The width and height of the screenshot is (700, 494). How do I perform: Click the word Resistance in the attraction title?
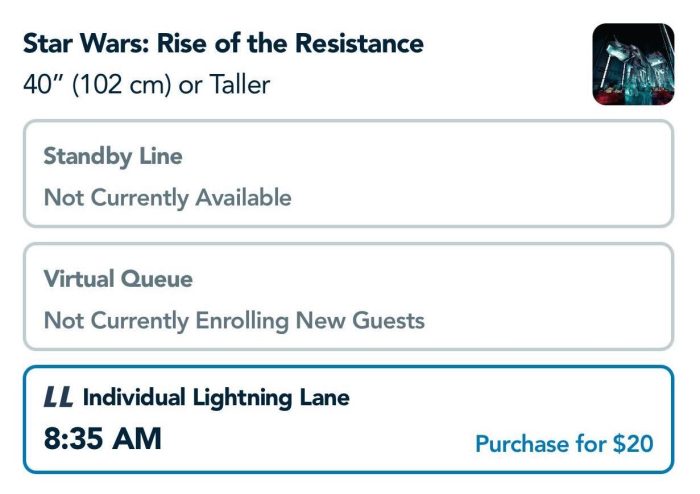click(x=359, y=43)
